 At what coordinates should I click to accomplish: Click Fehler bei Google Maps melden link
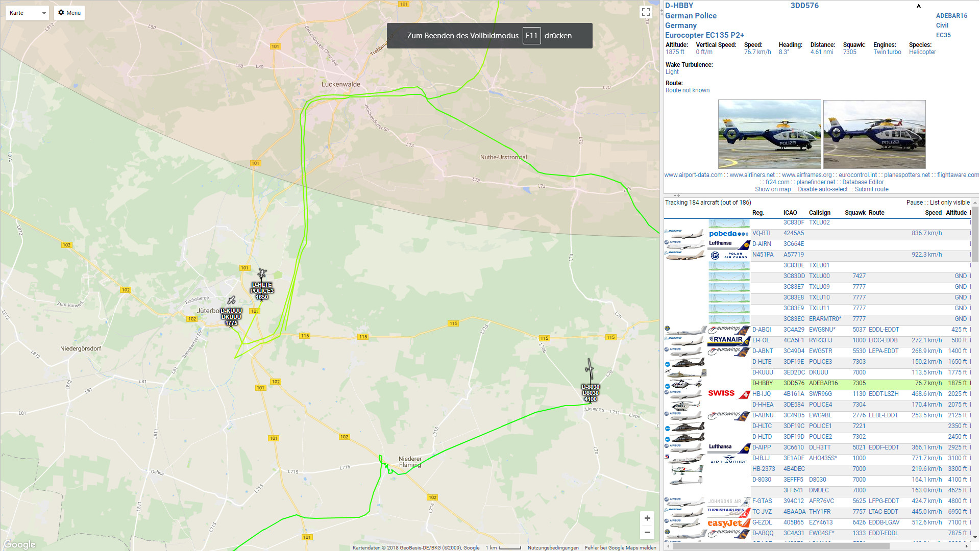[621, 548]
